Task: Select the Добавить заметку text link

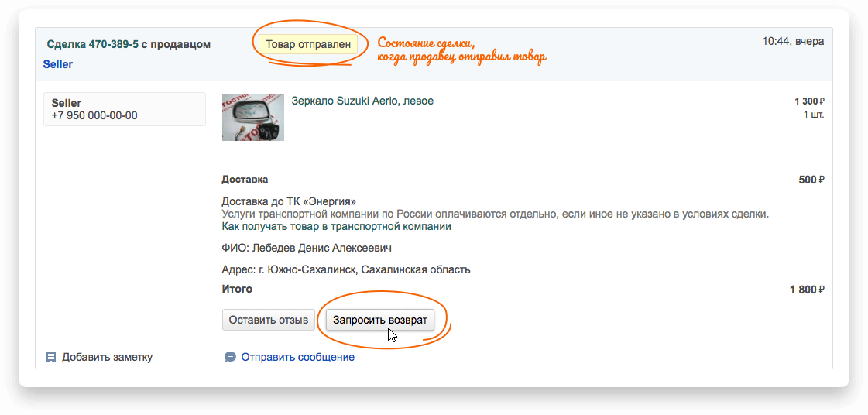Action: pyautogui.click(x=107, y=357)
